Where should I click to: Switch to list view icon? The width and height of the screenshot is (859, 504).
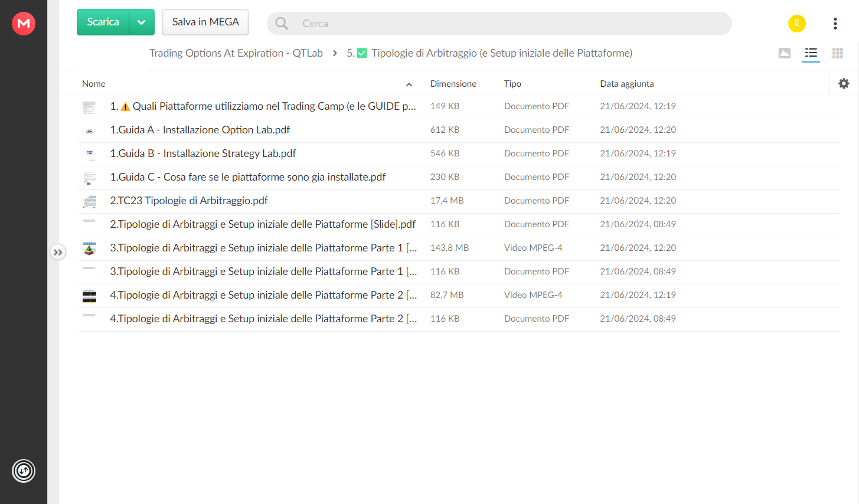point(811,53)
